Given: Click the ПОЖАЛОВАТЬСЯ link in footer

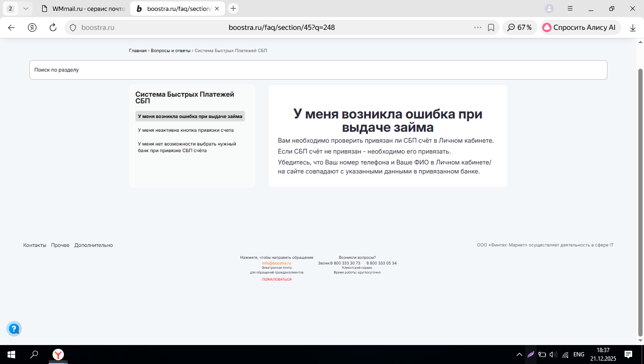Looking at the screenshot, I should 277,280.
